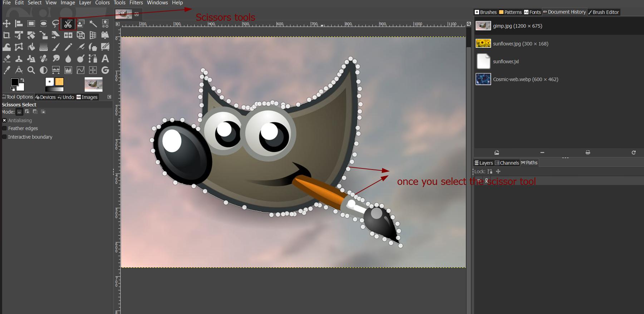
Task: Select the Bucket Fill tool
Action: 31,47
